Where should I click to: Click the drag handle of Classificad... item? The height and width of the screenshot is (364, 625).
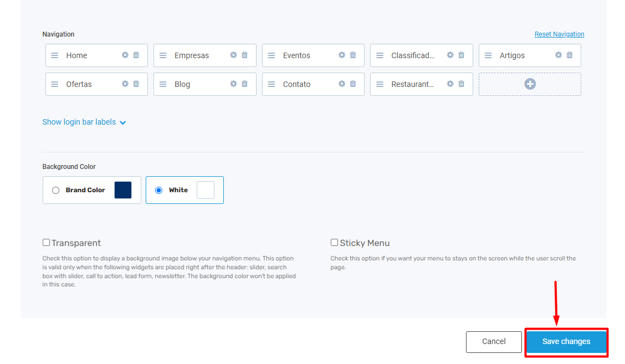380,55
